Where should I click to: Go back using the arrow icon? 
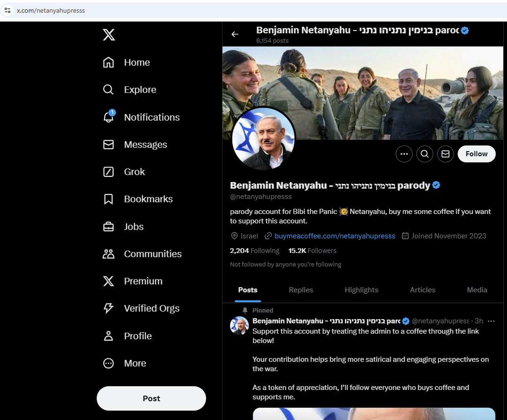tap(235, 34)
